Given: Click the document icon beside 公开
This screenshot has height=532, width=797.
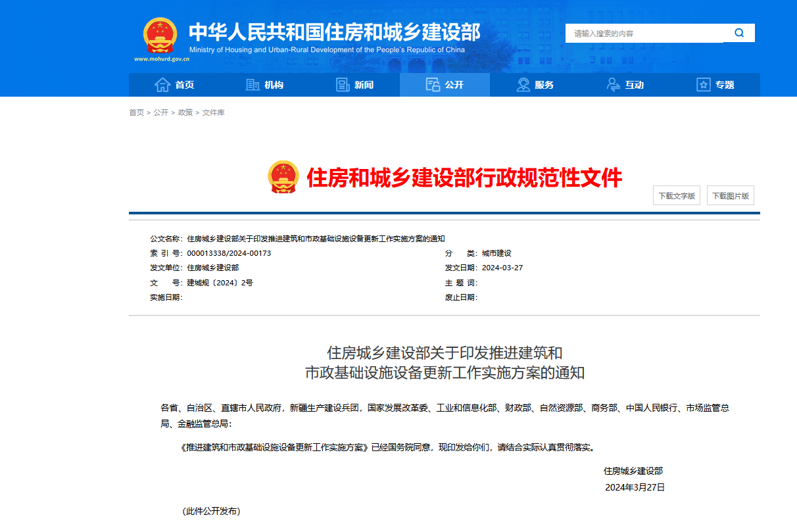Looking at the screenshot, I should pyautogui.click(x=433, y=85).
